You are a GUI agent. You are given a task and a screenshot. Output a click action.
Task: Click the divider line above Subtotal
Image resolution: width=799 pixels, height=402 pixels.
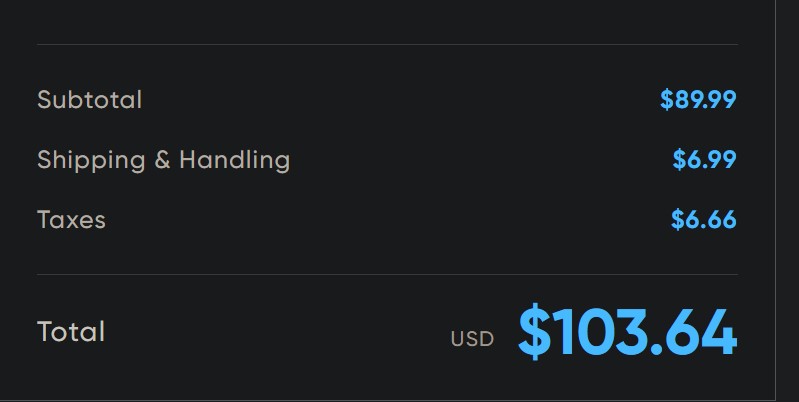[x=387, y=44]
